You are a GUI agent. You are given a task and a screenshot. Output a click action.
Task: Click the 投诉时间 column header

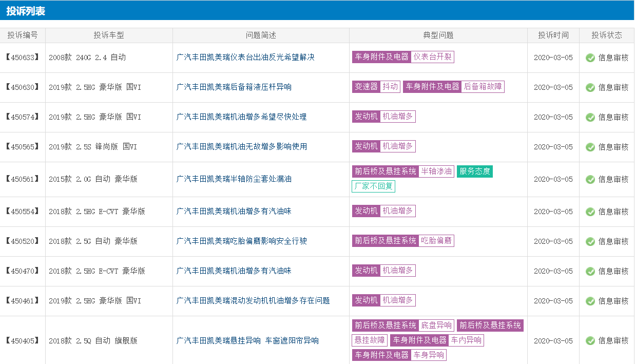553,35
